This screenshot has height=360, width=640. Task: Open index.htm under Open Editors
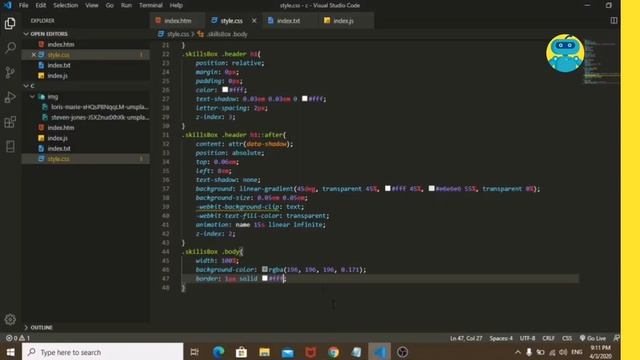tap(61, 44)
